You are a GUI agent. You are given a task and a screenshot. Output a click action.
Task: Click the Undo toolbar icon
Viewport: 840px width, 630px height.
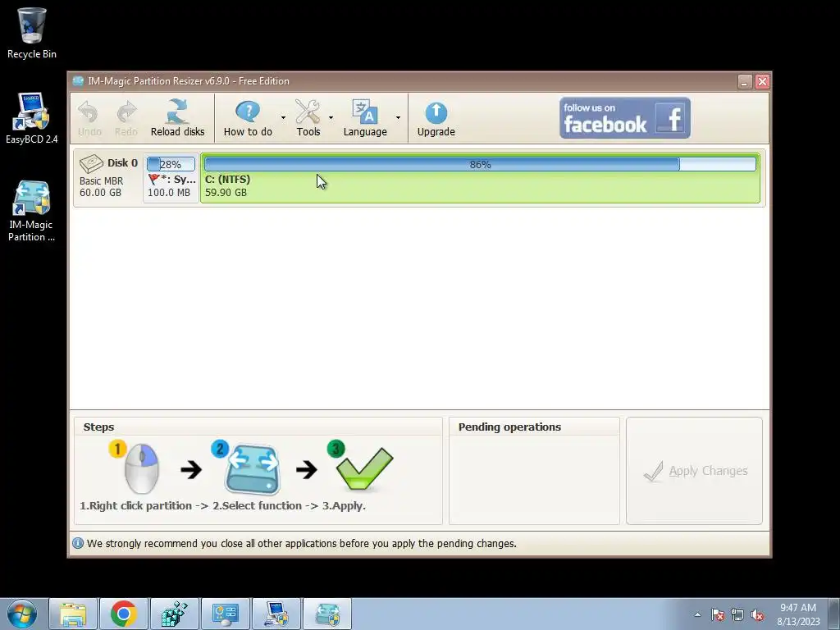click(89, 112)
